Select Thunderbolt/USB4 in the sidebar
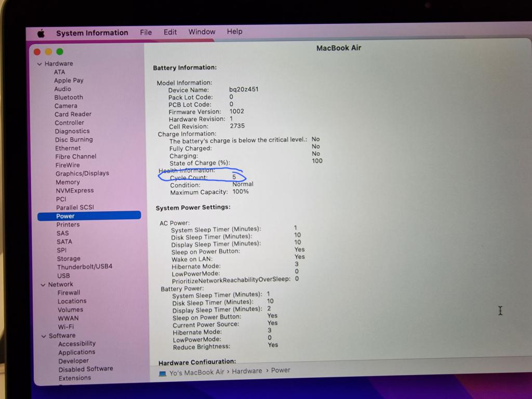 pyautogui.click(x=85, y=267)
